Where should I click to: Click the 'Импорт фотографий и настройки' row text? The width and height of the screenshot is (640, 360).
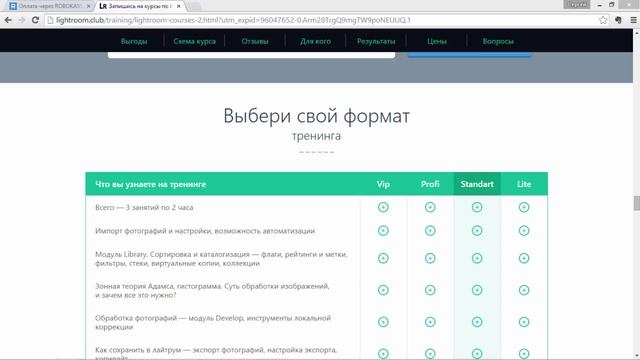[x=205, y=231]
